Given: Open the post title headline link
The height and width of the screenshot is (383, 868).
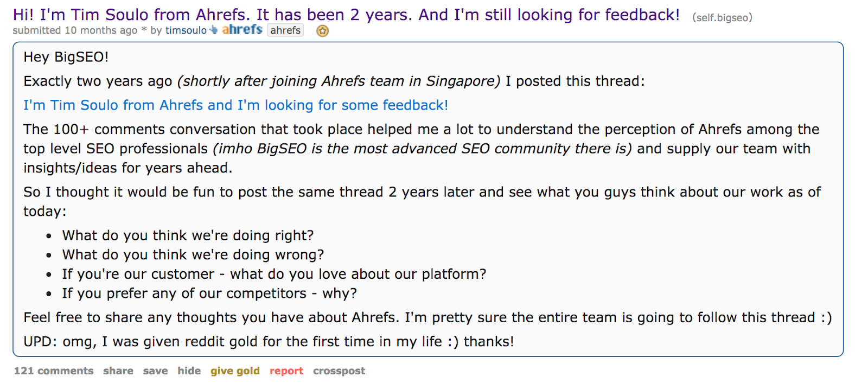Looking at the screenshot, I should coord(347,14).
